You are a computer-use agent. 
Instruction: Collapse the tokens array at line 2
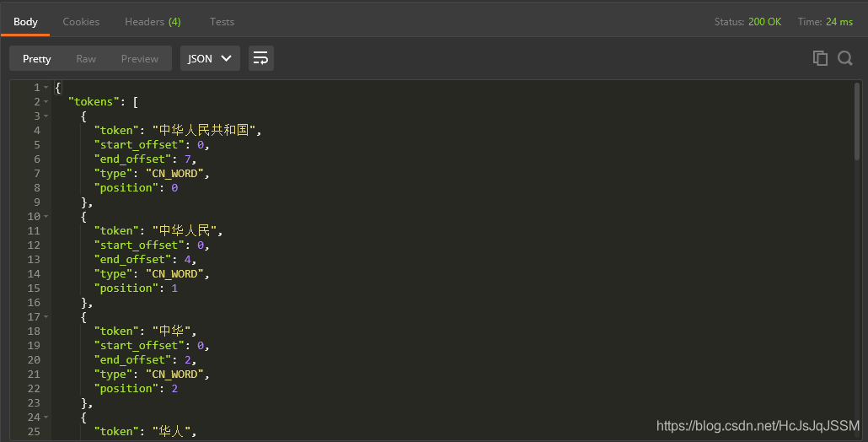pyautogui.click(x=46, y=102)
